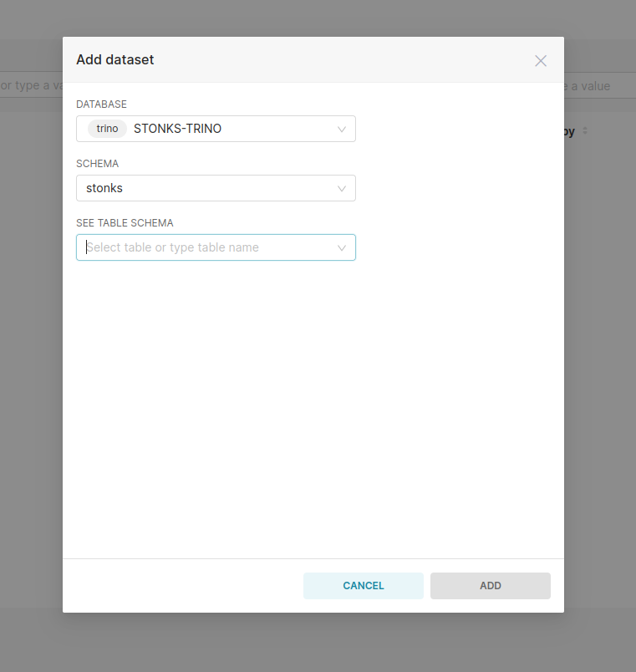Screen dimensions: 636x672
Task: Click the ADD button
Action: (490, 585)
